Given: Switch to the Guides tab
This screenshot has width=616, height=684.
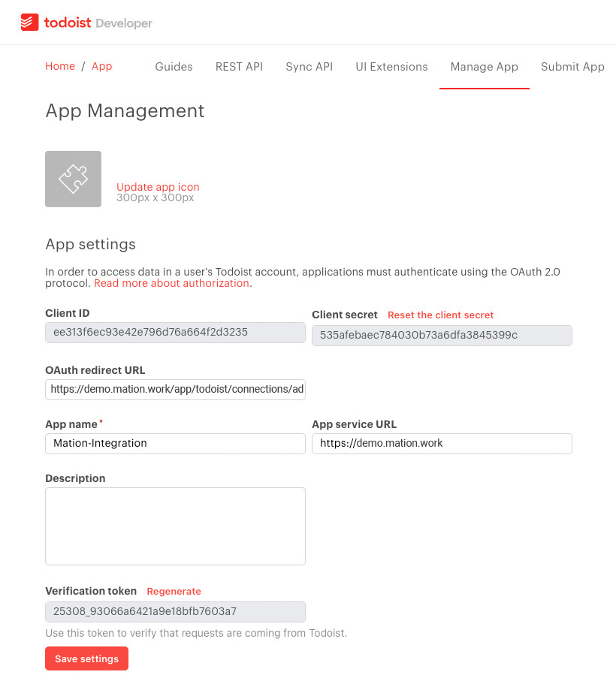Looking at the screenshot, I should click(x=174, y=67).
